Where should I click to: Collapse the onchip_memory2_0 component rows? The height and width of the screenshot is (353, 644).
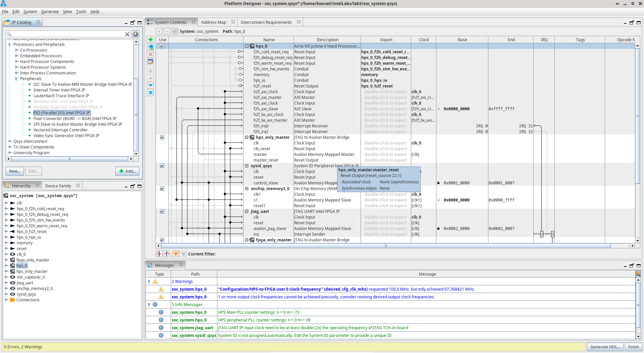[x=247, y=189]
